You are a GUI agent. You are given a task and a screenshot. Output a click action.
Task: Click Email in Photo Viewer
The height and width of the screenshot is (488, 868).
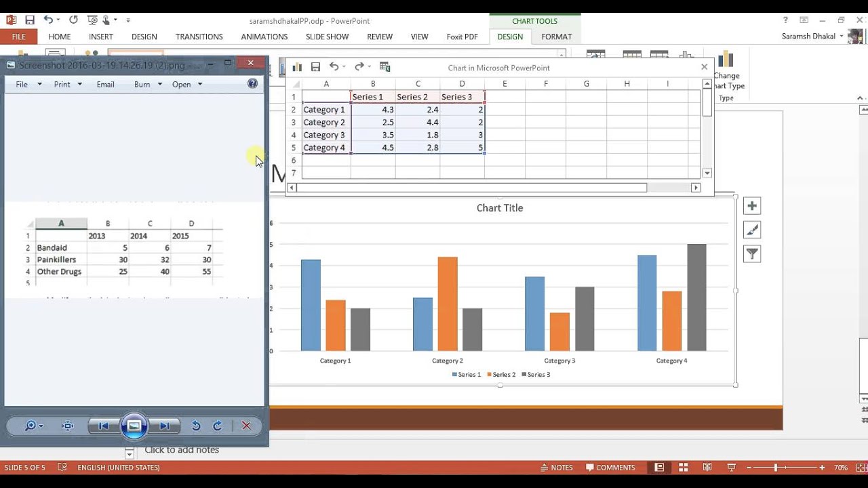(105, 84)
